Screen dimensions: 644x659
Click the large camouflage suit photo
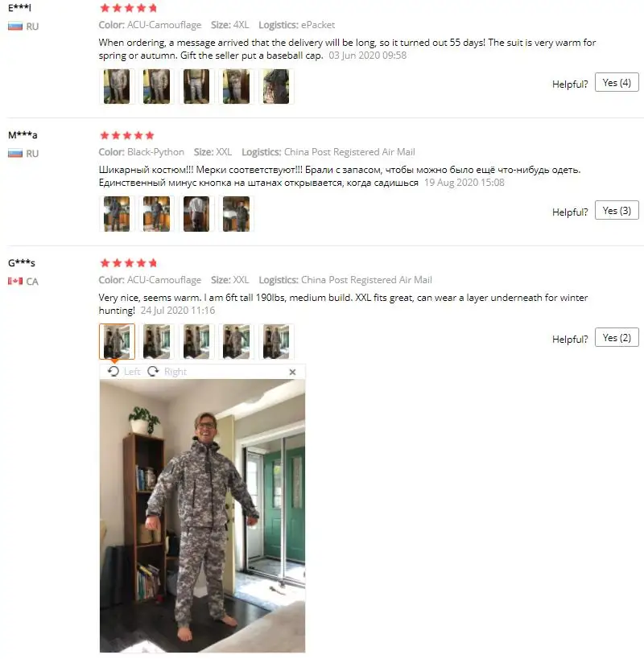pyautogui.click(x=203, y=516)
